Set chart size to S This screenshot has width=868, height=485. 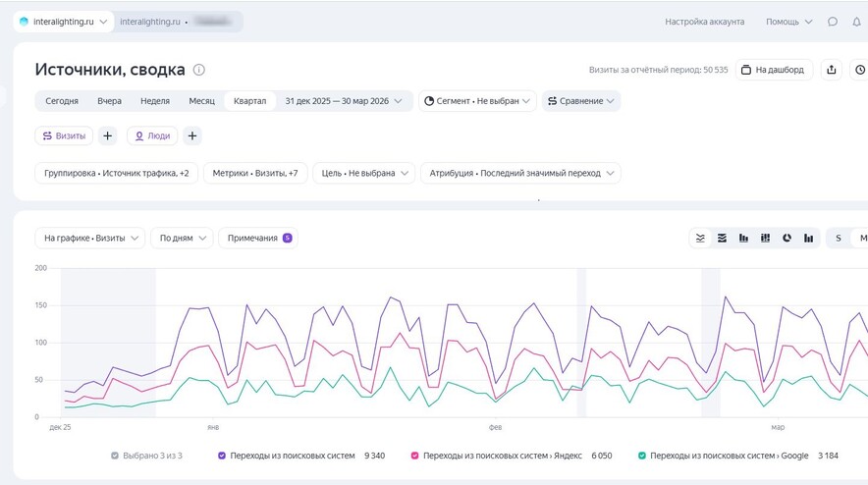(839, 238)
